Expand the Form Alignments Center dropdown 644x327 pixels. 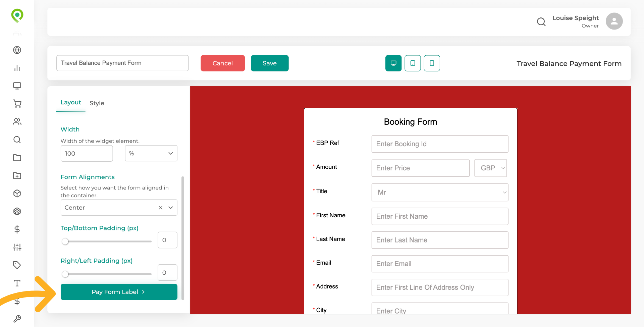pyautogui.click(x=171, y=208)
